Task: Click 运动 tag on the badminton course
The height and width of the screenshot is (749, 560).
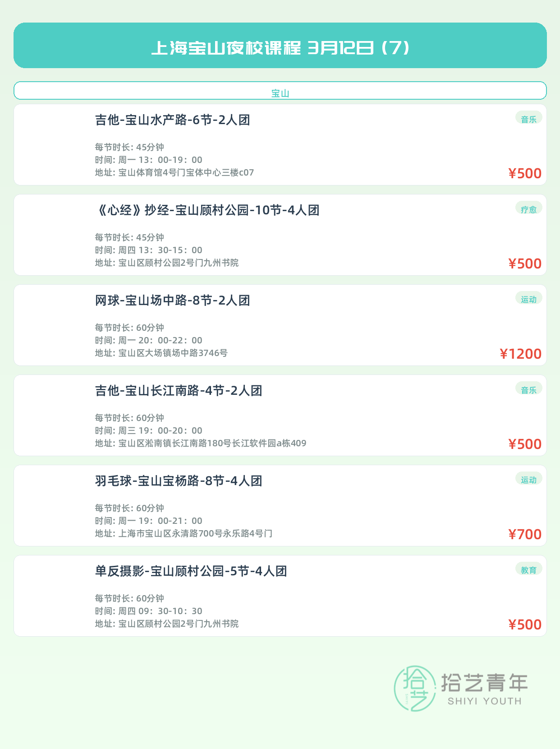Action: tap(528, 480)
